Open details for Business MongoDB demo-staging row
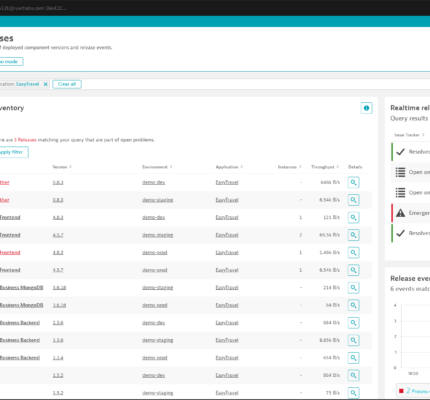430x400 pixels. click(x=353, y=288)
